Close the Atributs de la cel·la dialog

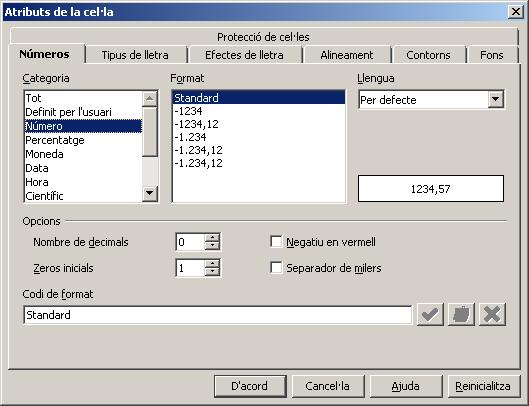tap(516, 12)
